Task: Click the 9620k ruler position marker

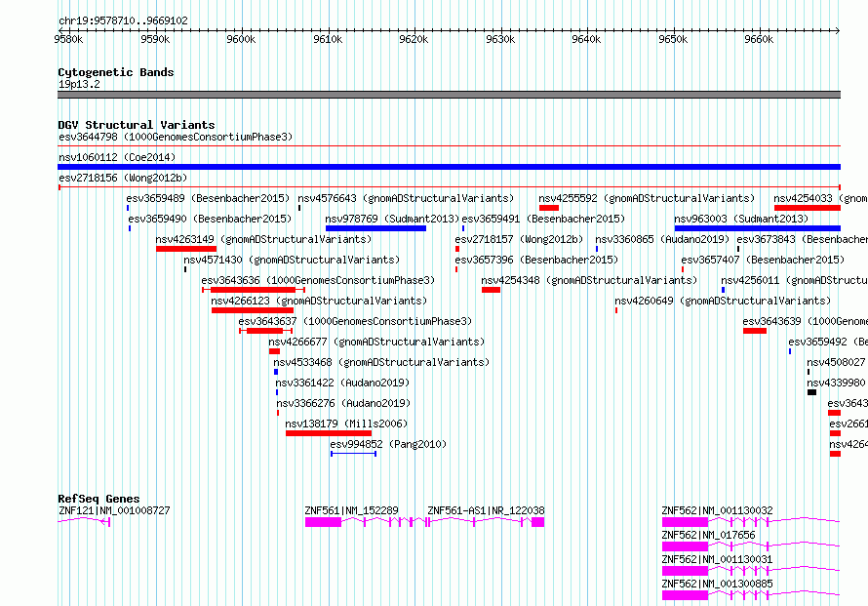Action: (414, 39)
